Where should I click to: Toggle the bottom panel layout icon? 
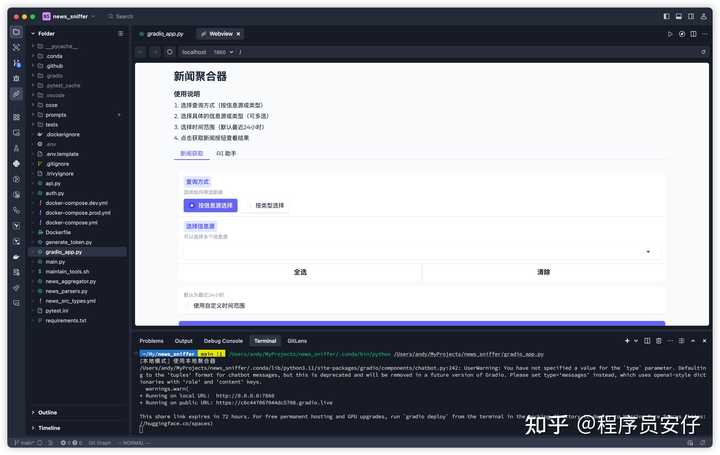tap(680, 16)
